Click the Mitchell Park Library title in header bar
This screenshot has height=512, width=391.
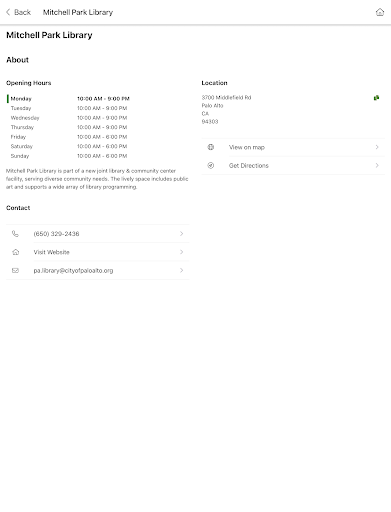coord(78,12)
